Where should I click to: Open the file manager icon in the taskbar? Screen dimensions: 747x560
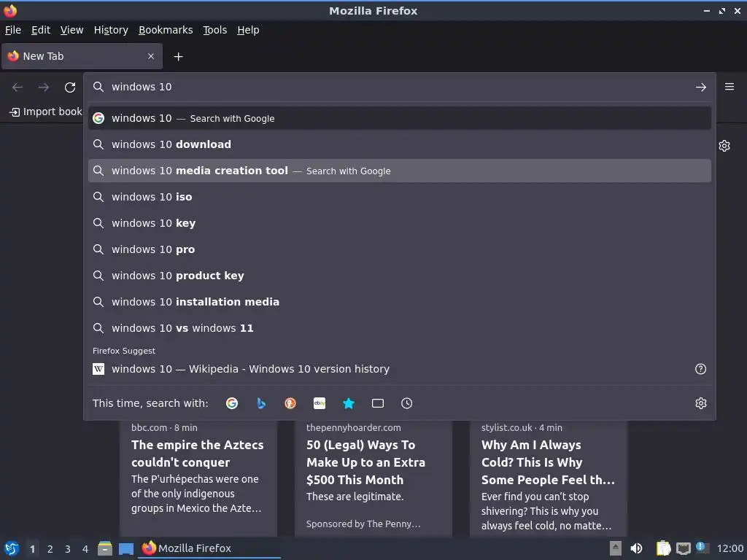point(105,548)
